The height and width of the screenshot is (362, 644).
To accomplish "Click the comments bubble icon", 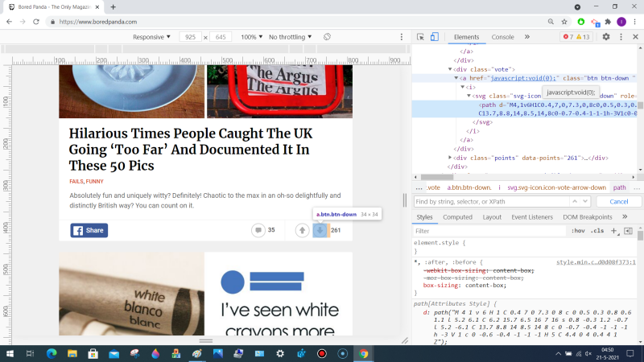I will [x=258, y=230].
